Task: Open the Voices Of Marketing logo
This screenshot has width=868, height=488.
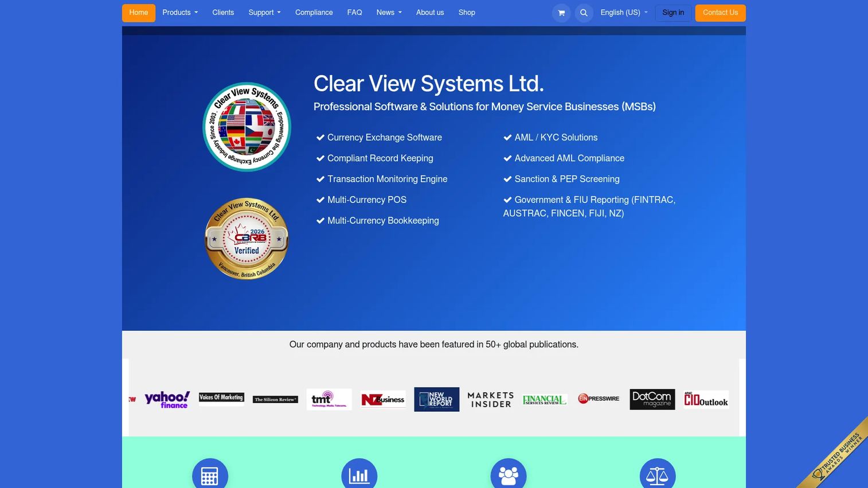Action: pyautogui.click(x=221, y=399)
